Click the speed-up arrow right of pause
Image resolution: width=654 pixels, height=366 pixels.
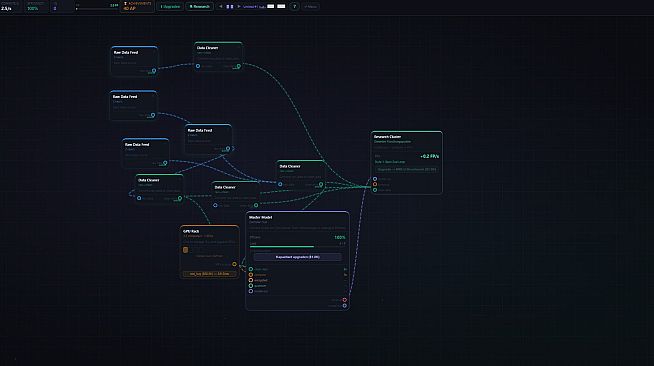239,7
